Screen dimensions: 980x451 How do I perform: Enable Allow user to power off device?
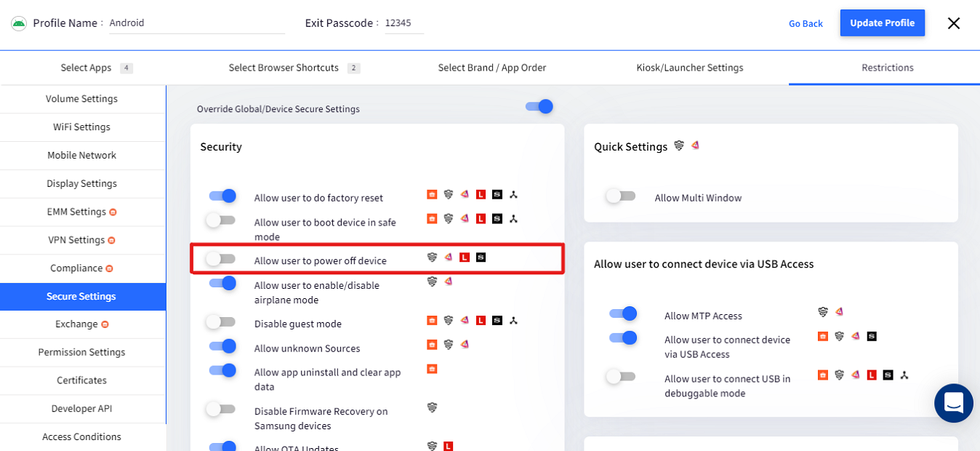click(220, 258)
